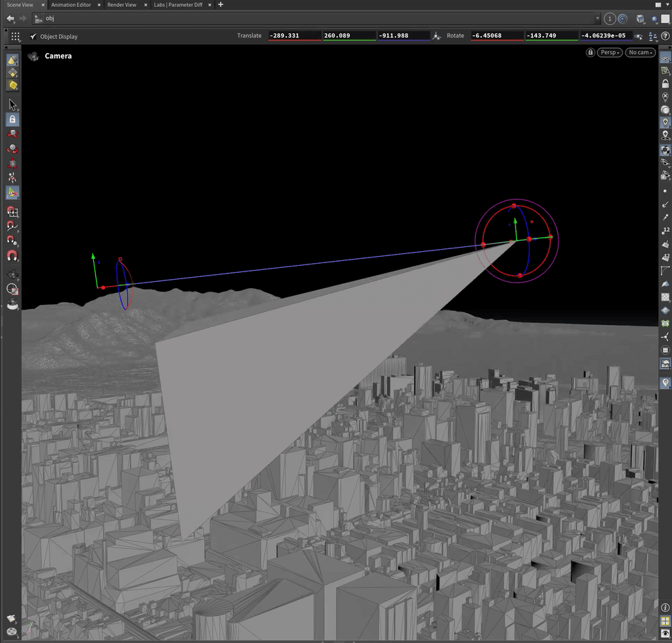Open the Render Region tool

tap(12, 288)
